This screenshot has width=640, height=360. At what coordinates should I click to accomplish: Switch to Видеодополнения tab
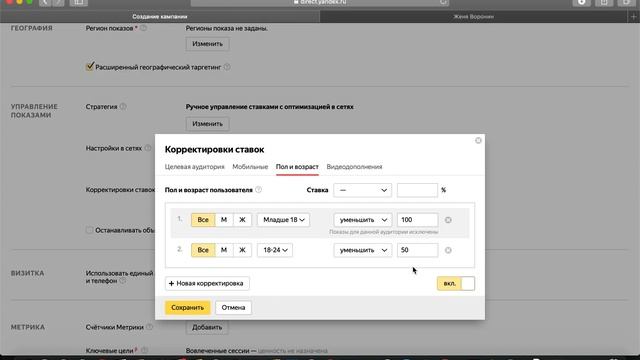tap(354, 167)
